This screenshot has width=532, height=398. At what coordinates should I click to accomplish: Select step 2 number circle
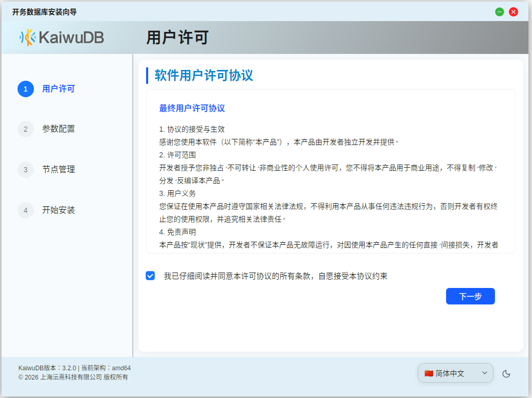click(25, 129)
